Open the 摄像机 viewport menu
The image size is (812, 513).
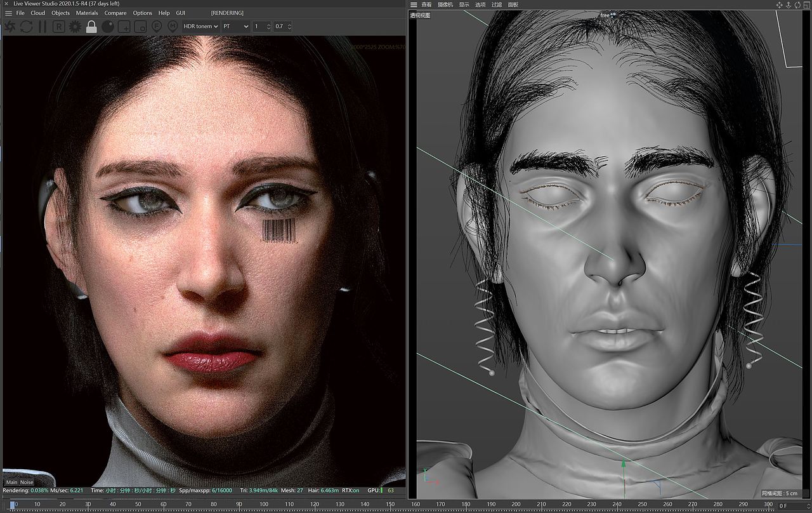coord(445,4)
